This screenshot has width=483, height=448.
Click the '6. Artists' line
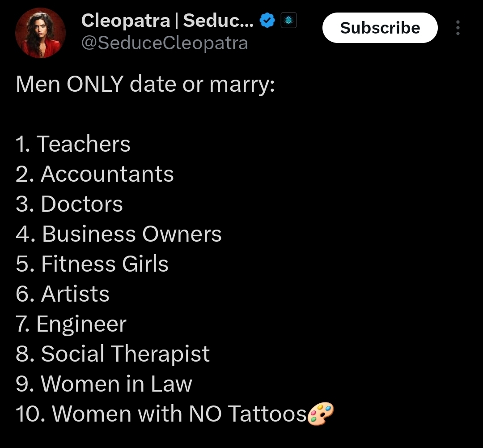[x=62, y=294]
